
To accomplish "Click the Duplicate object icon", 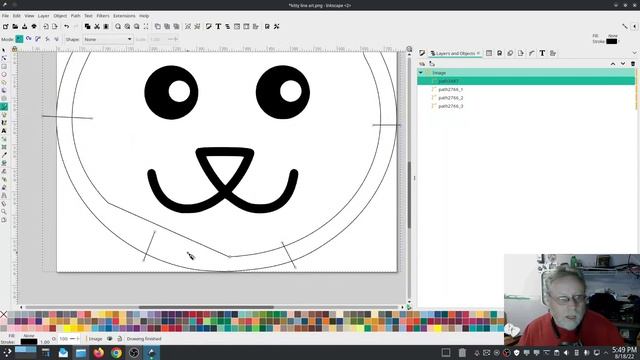I will (x=158, y=27).
